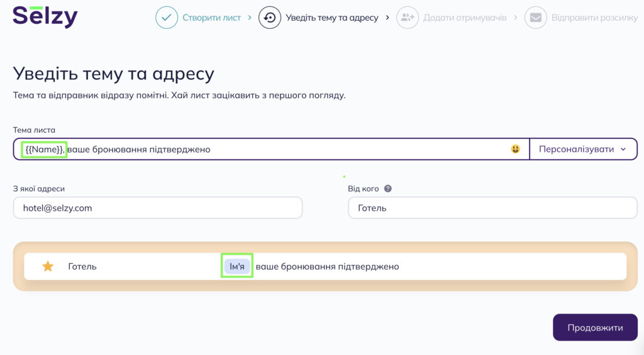Image resolution: width=644 pixels, height=355 pixels.
Task: Click the Тема листа label
Action: click(x=34, y=130)
